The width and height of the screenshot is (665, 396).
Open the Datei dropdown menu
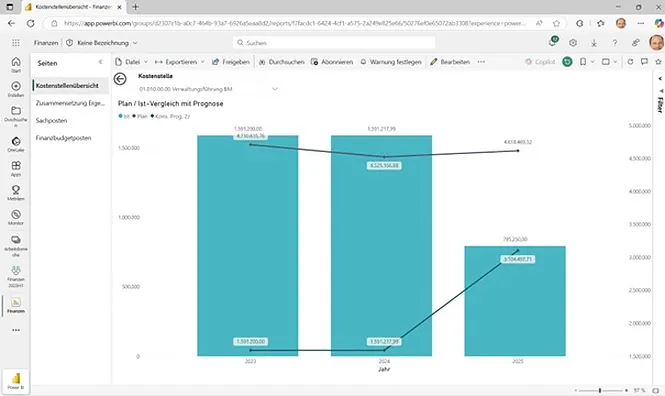point(131,62)
